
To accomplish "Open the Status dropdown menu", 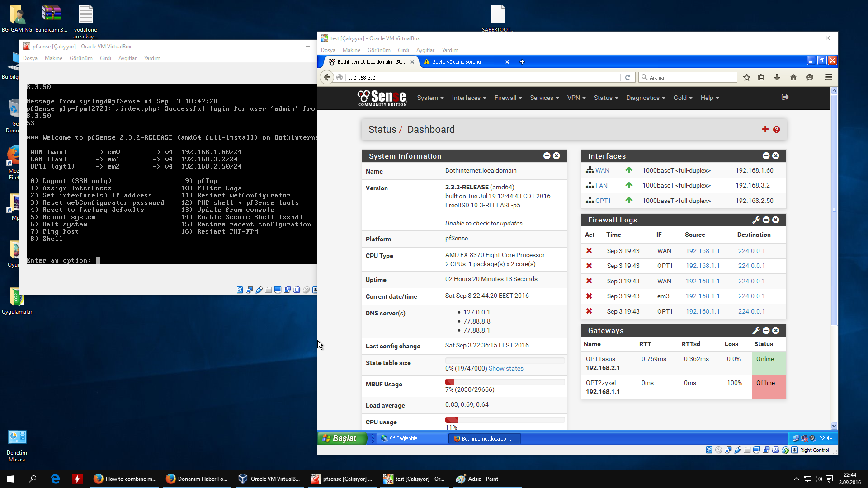I will tap(606, 98).
